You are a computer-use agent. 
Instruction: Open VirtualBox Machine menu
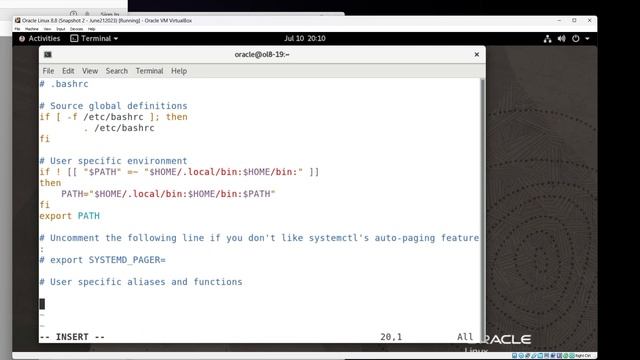pyautogui.click(x=31, y=29)
